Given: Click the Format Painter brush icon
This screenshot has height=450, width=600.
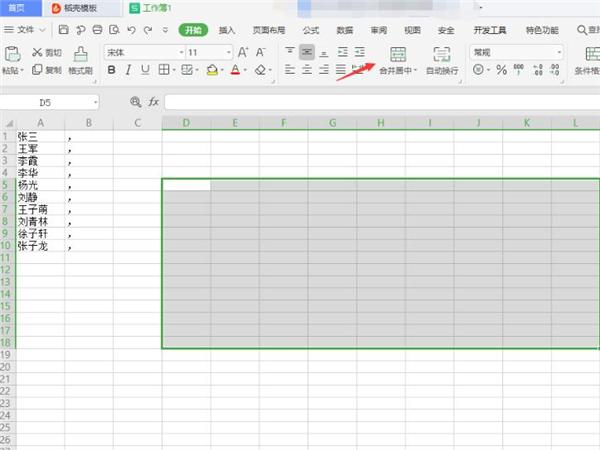Looking at the screenshot, I should [x=80, y=54].
